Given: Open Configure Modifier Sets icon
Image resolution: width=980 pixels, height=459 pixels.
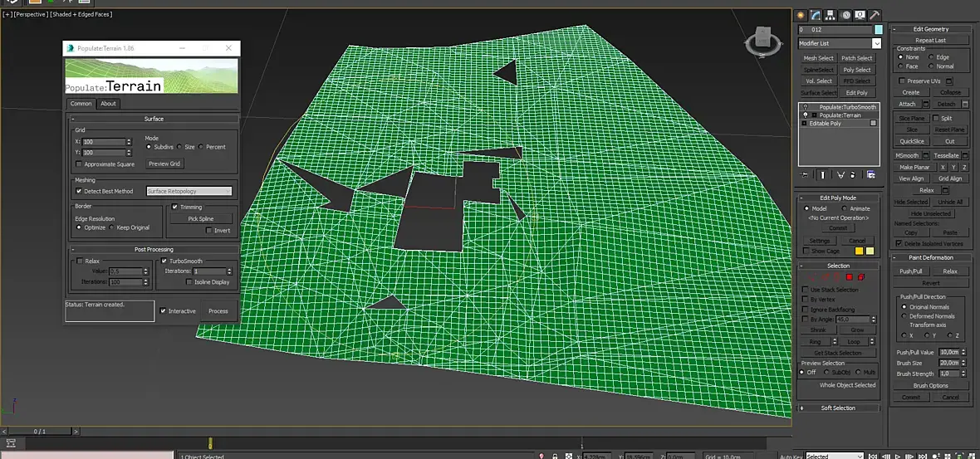Looking at the screenshot, I should pos(870,175).
